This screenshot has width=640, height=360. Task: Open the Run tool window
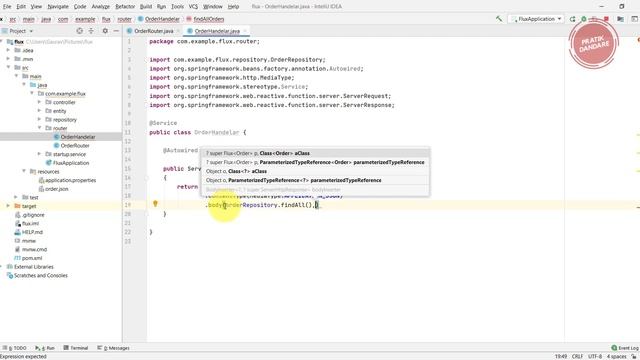point(45,348)
